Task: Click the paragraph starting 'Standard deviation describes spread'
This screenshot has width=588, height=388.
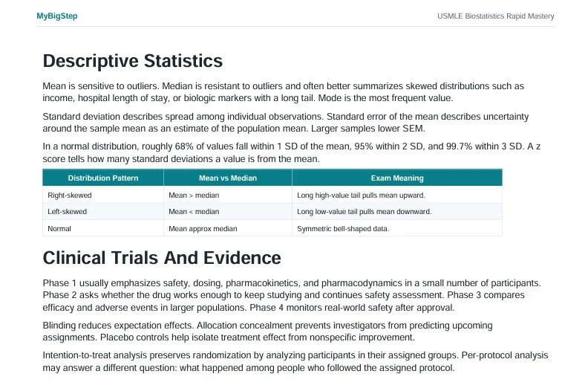Action: click(x=286, y=123)
